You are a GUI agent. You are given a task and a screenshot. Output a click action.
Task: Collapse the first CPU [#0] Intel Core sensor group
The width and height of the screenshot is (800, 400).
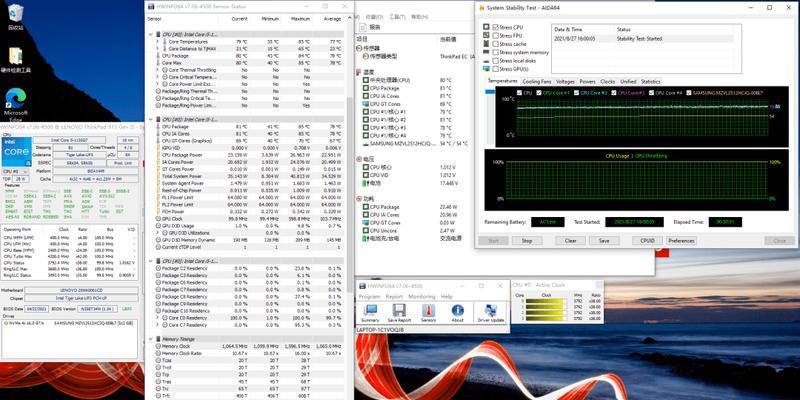coord(151,34)
